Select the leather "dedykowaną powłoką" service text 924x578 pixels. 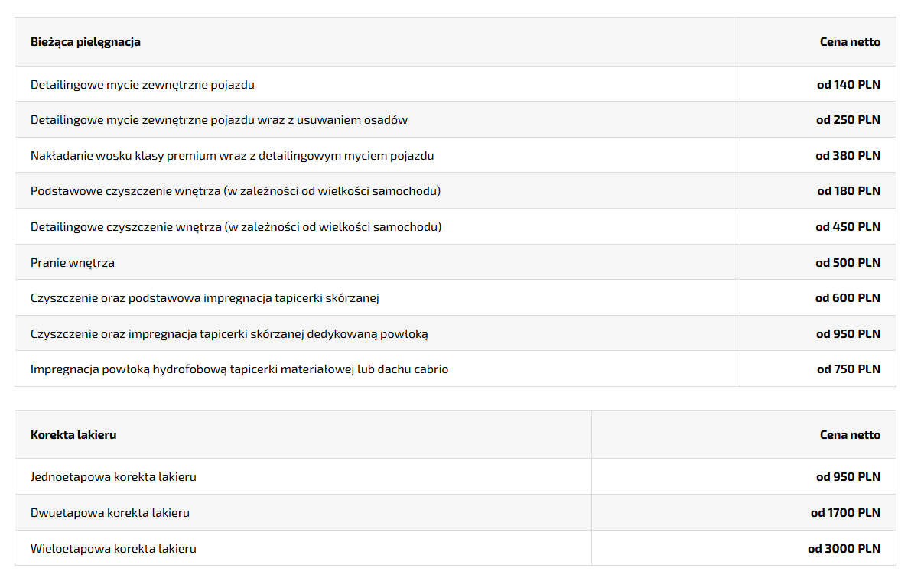229,334
